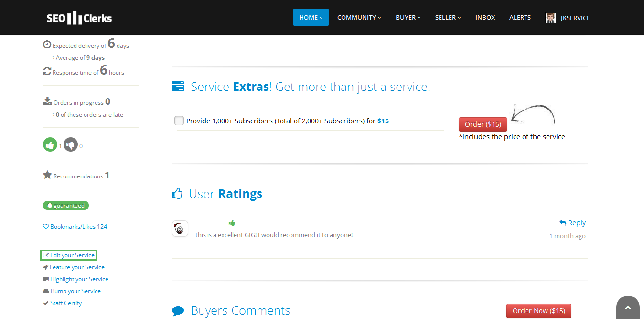The width and height of the screenshot is (644, 319).
Task: Go to INBOX in the navigation
Action: [485, 17]
